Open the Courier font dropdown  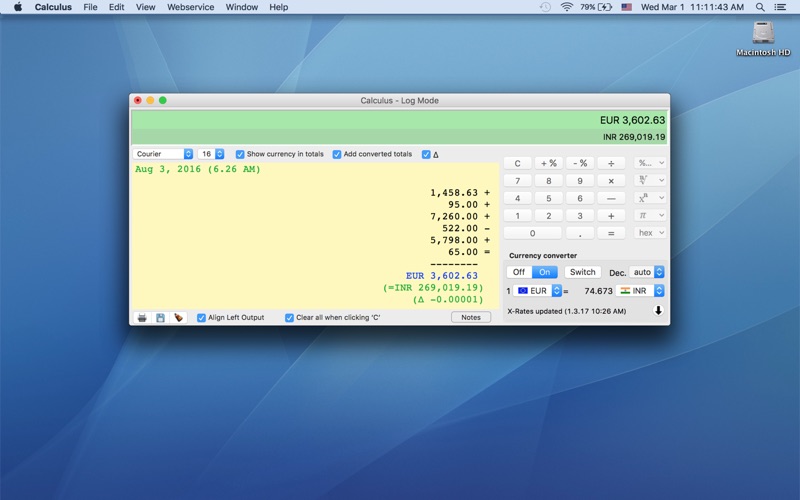pos(163,154)
